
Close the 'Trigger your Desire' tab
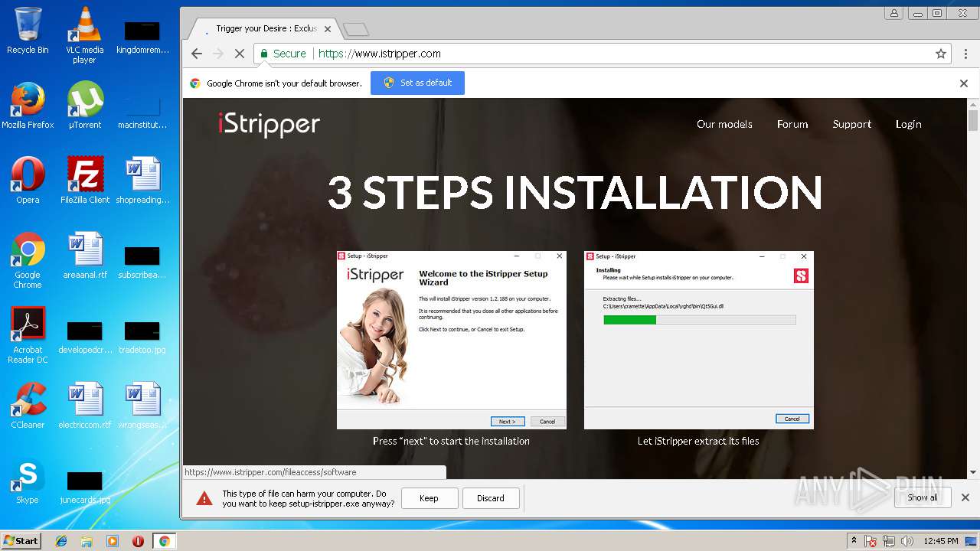(328, 29)
